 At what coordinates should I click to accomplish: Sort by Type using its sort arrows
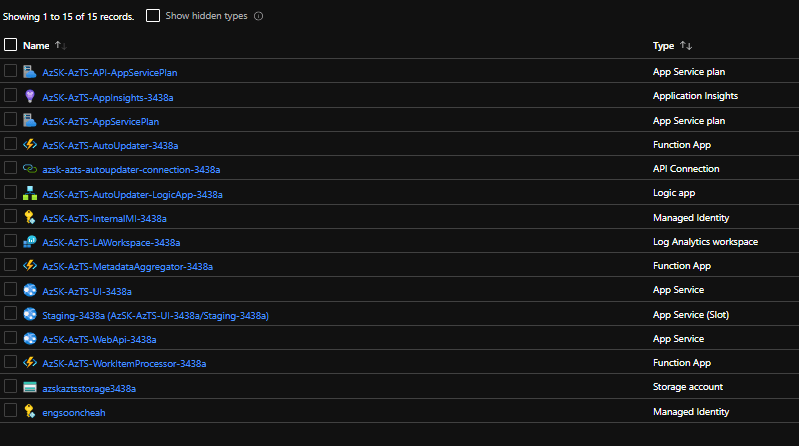[x=686, y=45]
